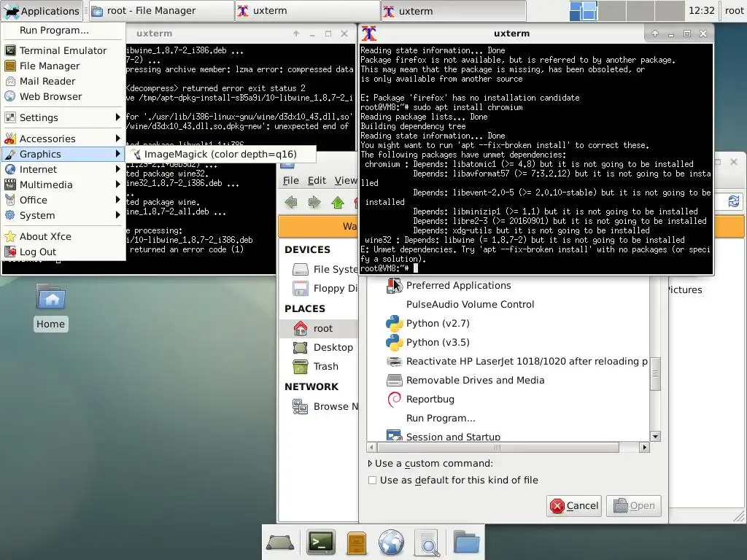Open Trash in Places sidebar
The image size is (747, 560).
(x=318, y=366)
